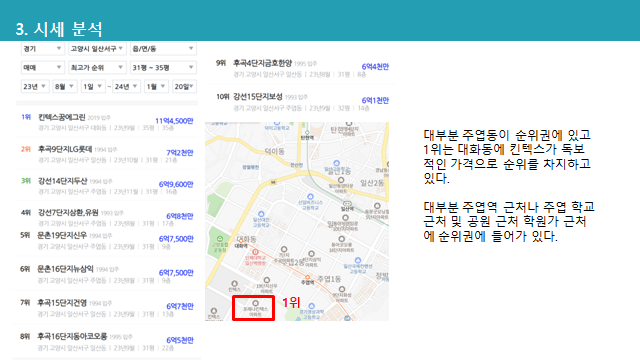
Task: Open the 1일 start day dropdown
Action: [93, 87]
